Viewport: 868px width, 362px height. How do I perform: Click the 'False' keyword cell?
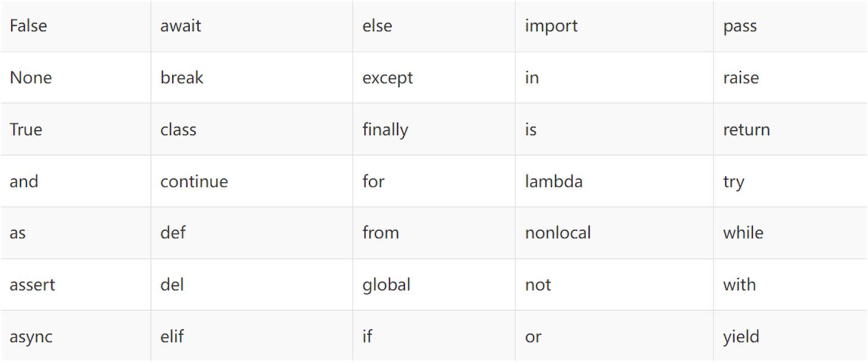coord(76,26)
